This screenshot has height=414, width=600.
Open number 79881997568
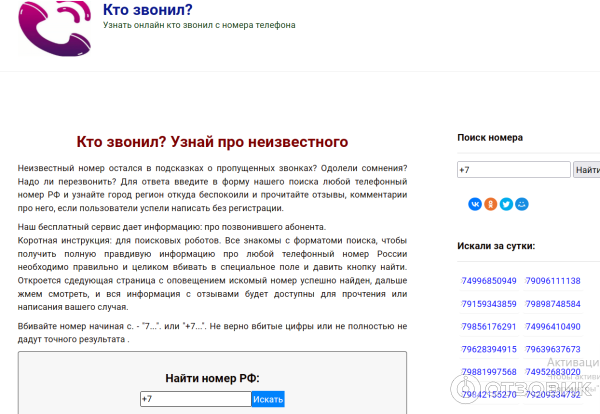(489, 373)
